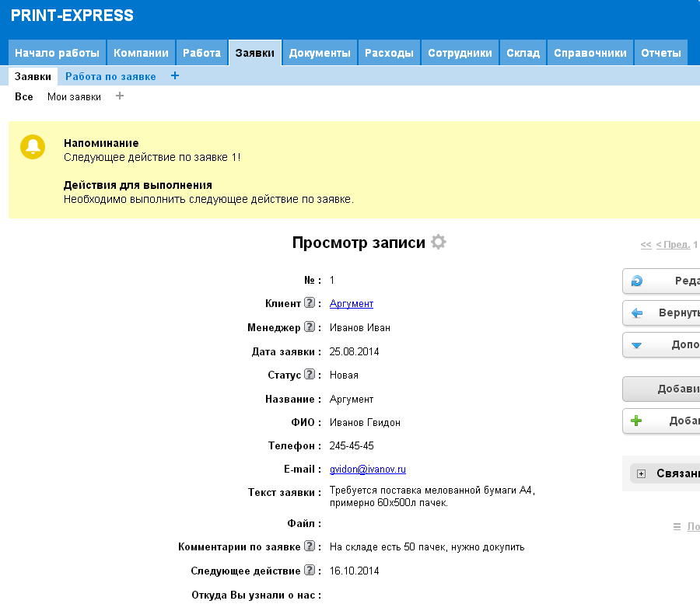Expand the Связанные section plus box
The image size is (700, 611).
pyautogui.click(x=642, y=473)
